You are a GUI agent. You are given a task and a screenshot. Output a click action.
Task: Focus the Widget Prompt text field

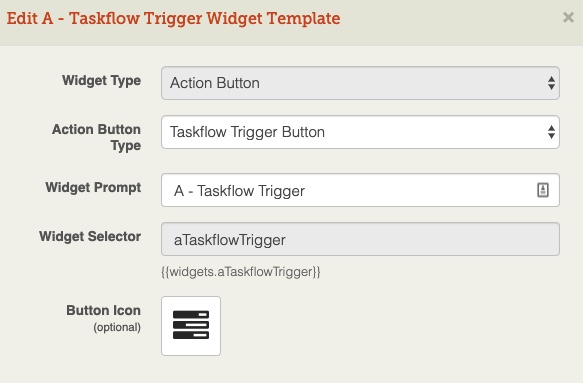360,190
